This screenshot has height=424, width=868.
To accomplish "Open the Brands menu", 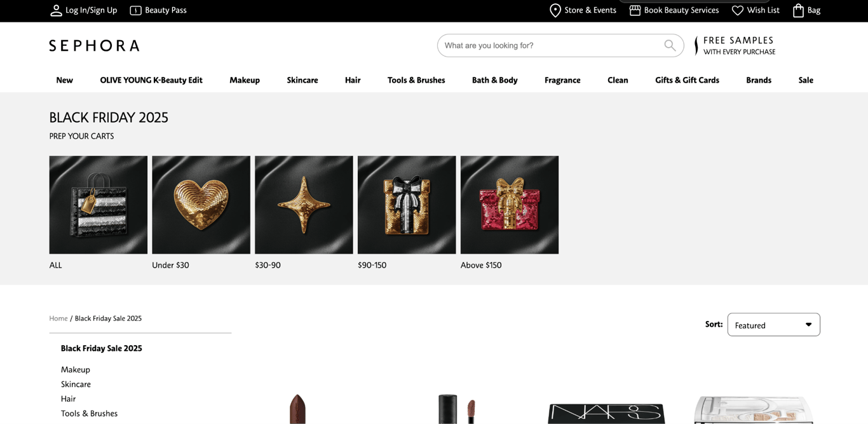I will click(x=759, y=80).
